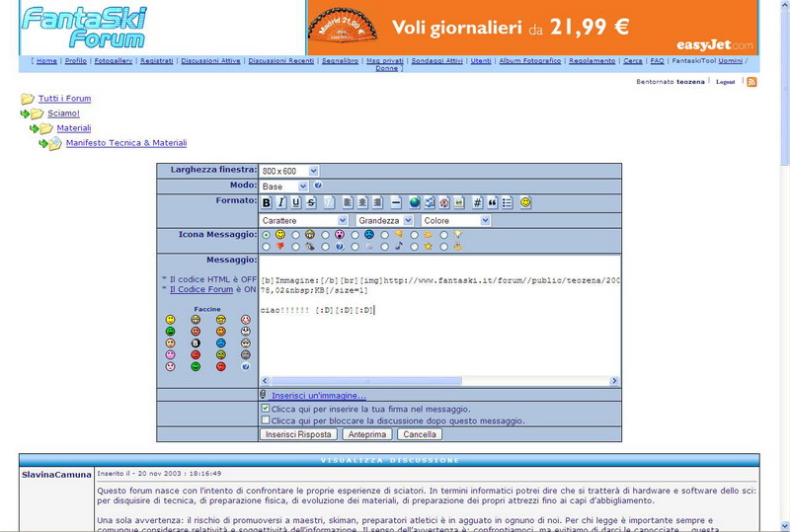Toggle signature insertion checkbox
The image size is (790, 532).
pos(266,409)
